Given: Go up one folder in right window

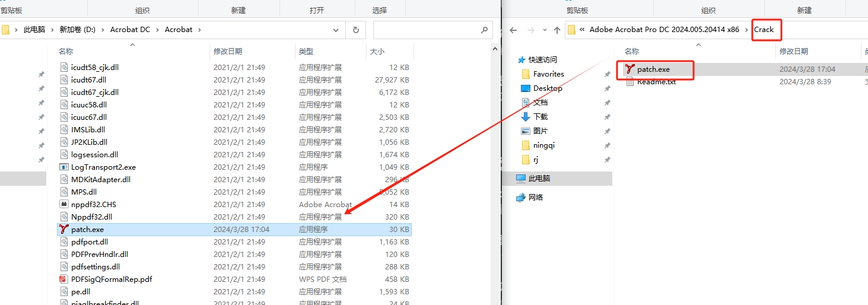Looking at the screenshot, I should (557, 30).
